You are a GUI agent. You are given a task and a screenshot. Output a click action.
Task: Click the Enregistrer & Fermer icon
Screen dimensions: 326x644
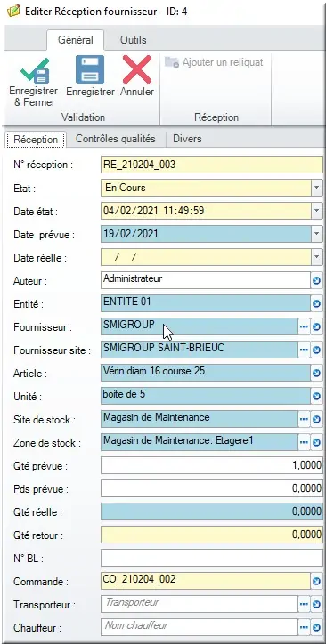(x=35, y=70)
